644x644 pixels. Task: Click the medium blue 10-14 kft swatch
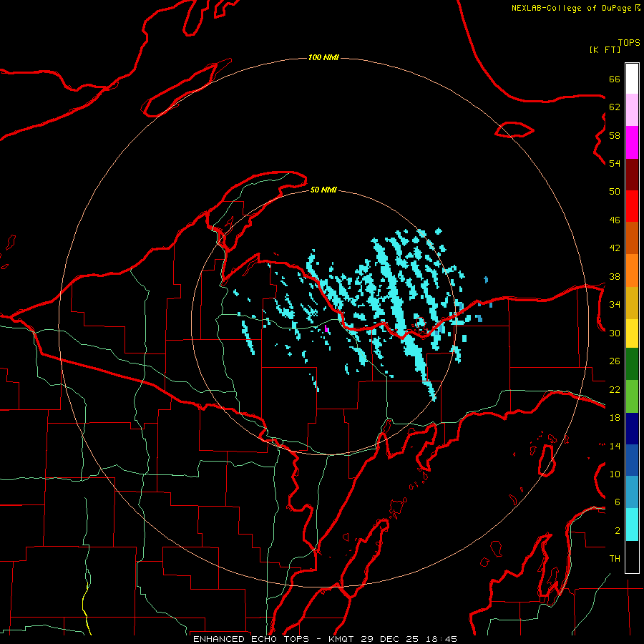[632, 460]
